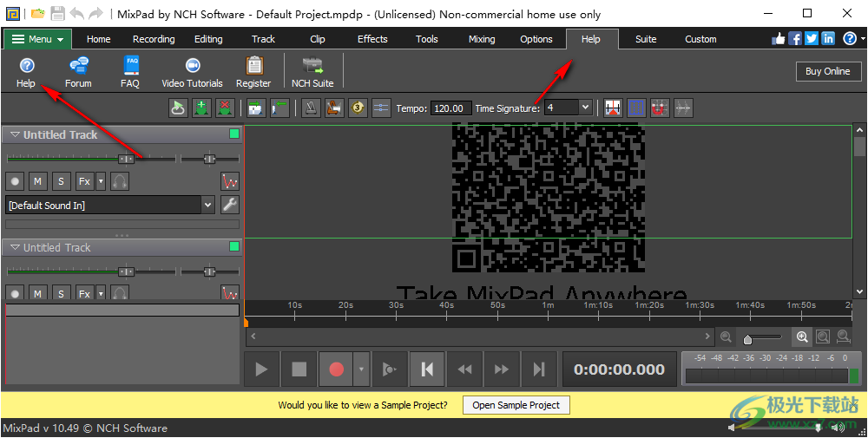
Task: Collapse the second Untitled Track triangle
Action: coord(15,247)
